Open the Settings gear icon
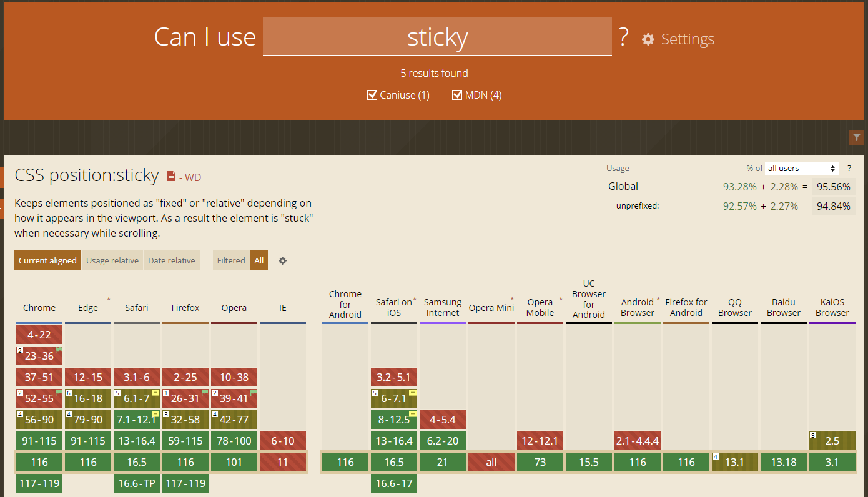Viewport: 868px width, 497px height. pyautogui.click(x=648, y=39)
